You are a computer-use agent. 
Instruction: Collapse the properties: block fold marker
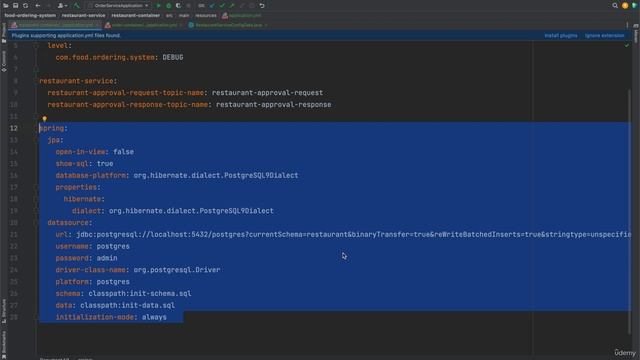36,187
